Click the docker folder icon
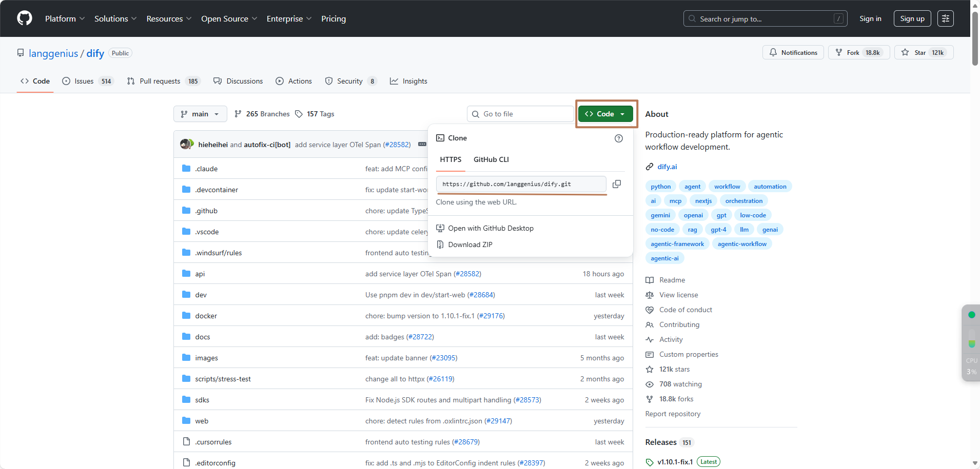This screenshot has height=469, width=980. coord(186,316)
